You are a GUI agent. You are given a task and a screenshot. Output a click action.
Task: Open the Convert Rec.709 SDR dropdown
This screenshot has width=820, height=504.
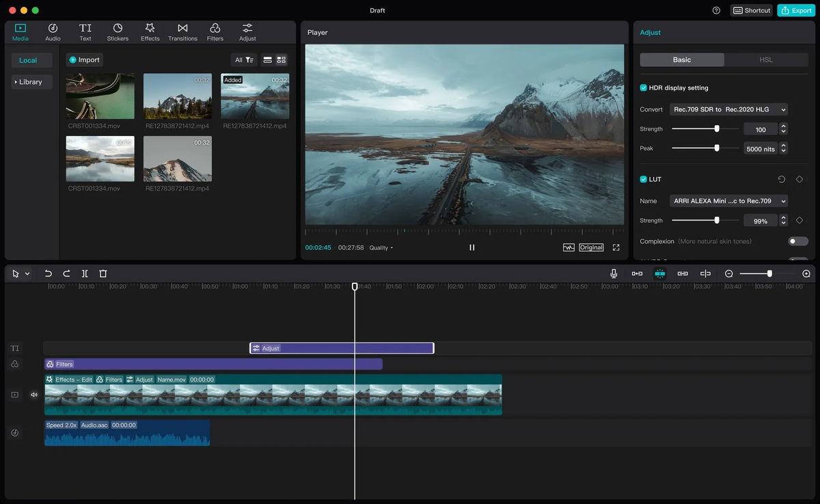(727, 109)
